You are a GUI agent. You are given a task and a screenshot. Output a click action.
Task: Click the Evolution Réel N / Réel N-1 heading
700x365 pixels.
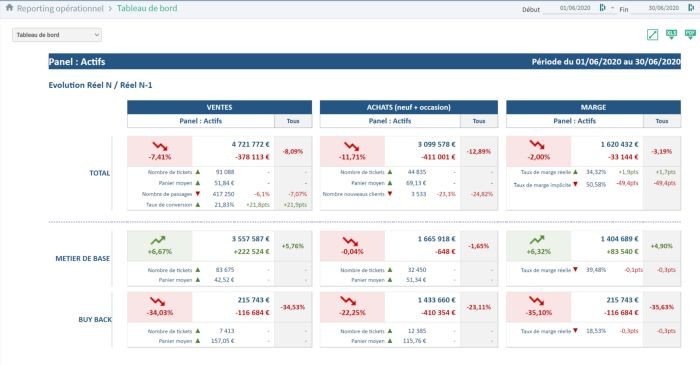click(100, 85)
